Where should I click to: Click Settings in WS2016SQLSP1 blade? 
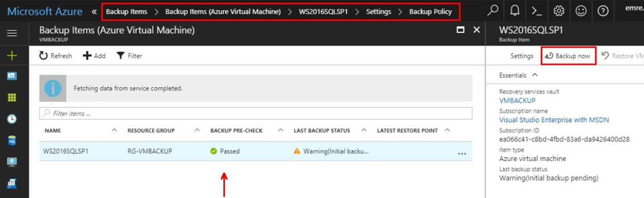point(522,56)
